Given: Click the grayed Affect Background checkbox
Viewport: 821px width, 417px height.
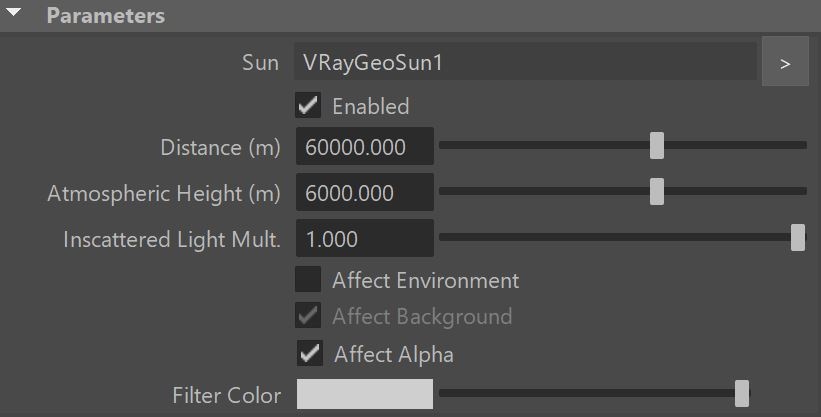Looking at the screenshot, I should tap(308, 315).
